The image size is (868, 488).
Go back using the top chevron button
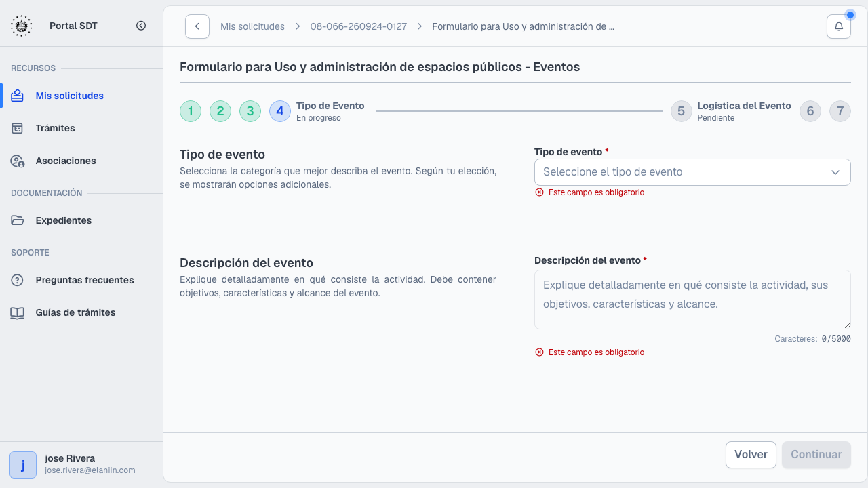coord(197,26)
